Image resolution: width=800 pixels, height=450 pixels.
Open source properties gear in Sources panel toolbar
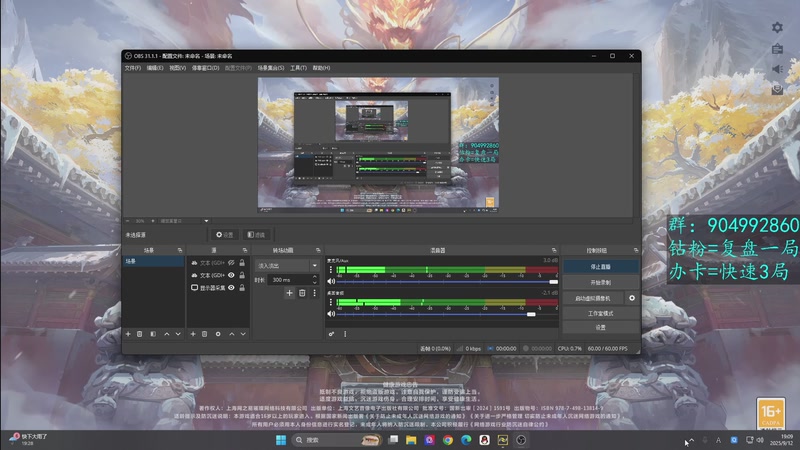pyautogui.click(x=218, y=334)
